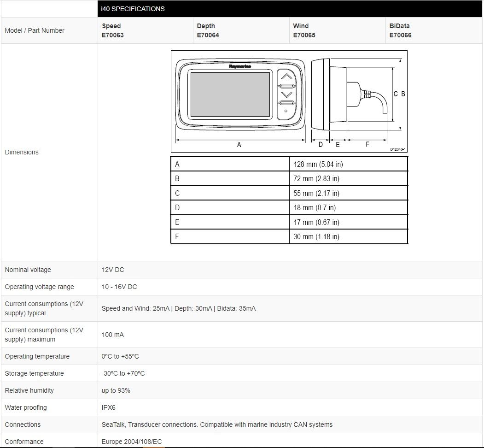Click the gray display screen in the diagram
This screenshot has height=448, width=484.
(x=230, y=94)
